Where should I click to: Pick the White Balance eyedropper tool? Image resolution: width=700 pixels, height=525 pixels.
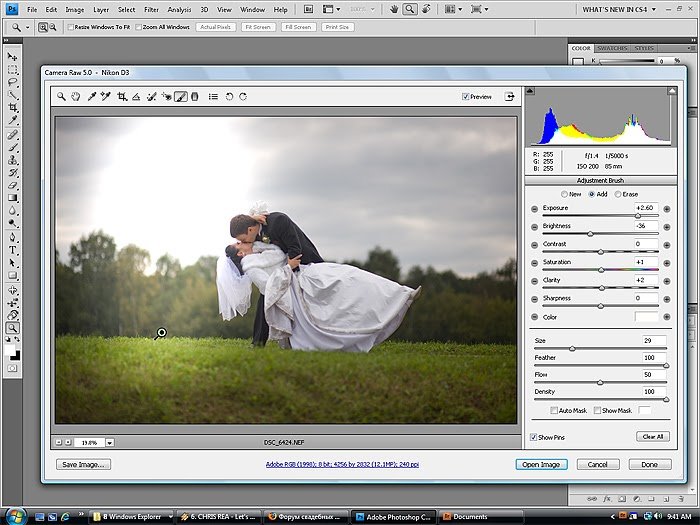[91, 97]
